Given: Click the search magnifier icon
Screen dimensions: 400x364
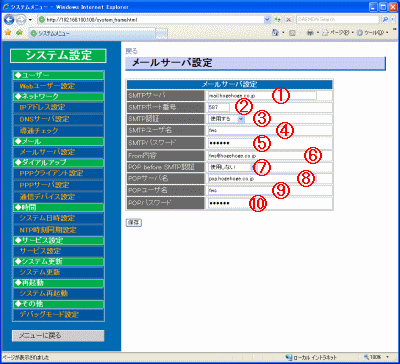Looking at the screenshot, I should (385, 19).
